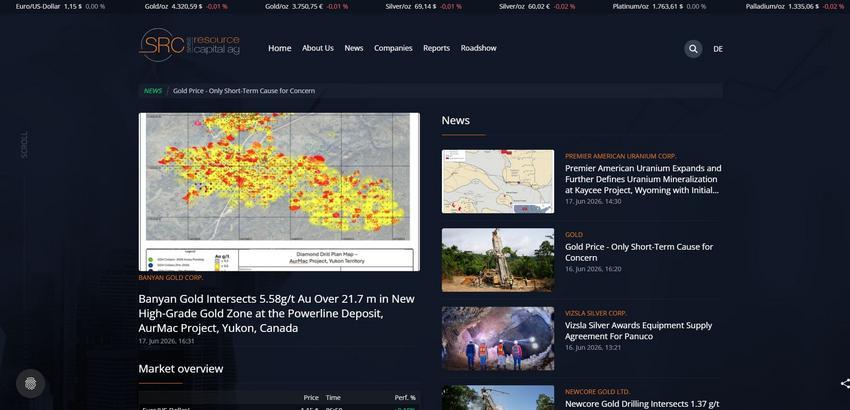The image size is (850, 410).
Task: Open the Reports menu item
Action: point(436,48)
